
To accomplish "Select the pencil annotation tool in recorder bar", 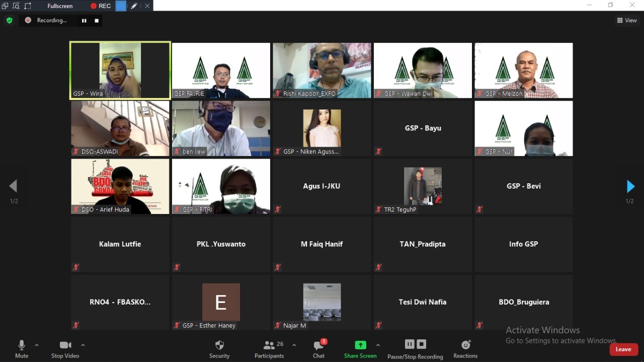I will 134,6.
